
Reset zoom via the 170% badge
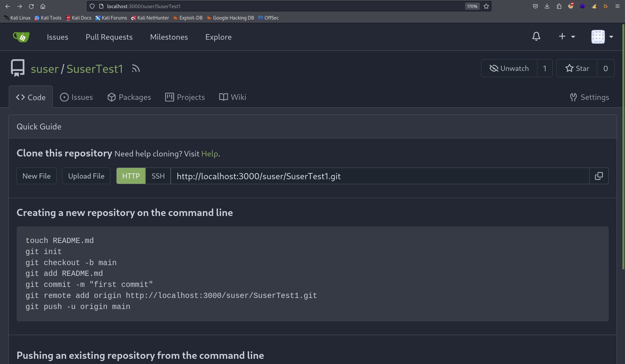pyautogui.click(x=472, y=6)
